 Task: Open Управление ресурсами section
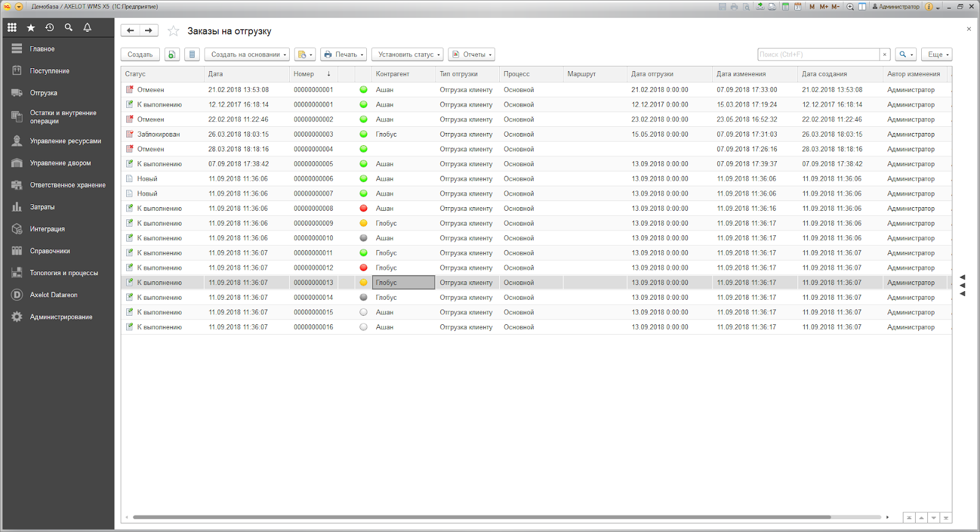tap(58, 141)
